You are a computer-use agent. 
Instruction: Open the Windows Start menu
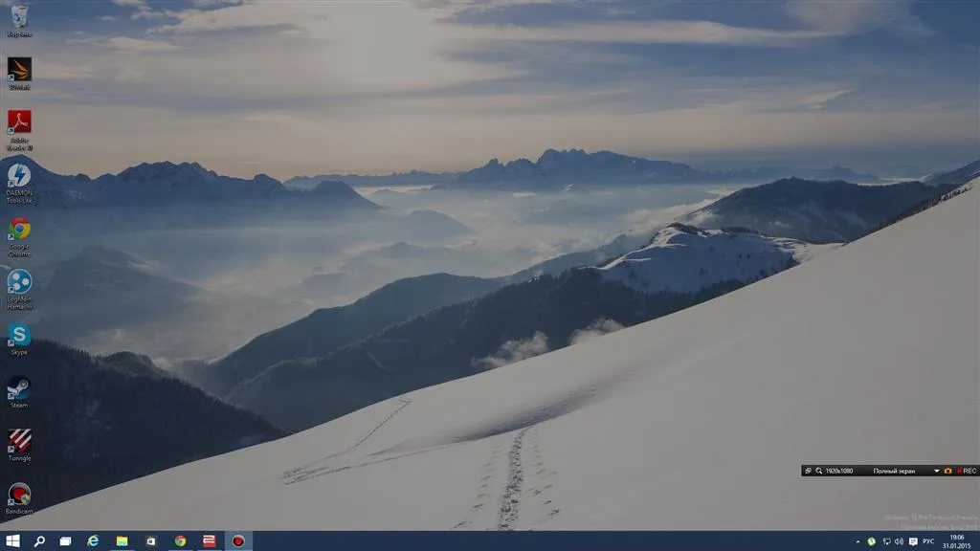coord(12,541)
